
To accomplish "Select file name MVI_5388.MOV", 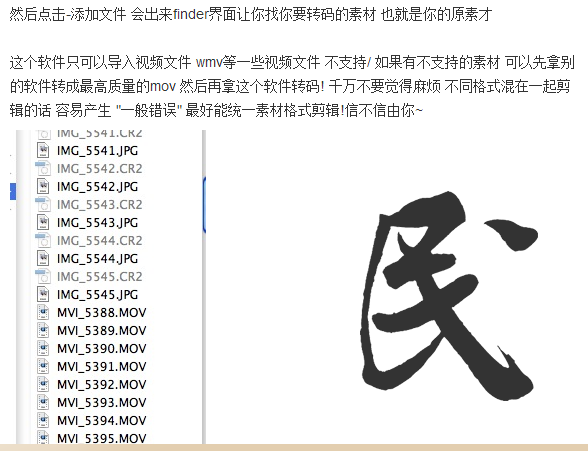I will click(x=102, y=313).
